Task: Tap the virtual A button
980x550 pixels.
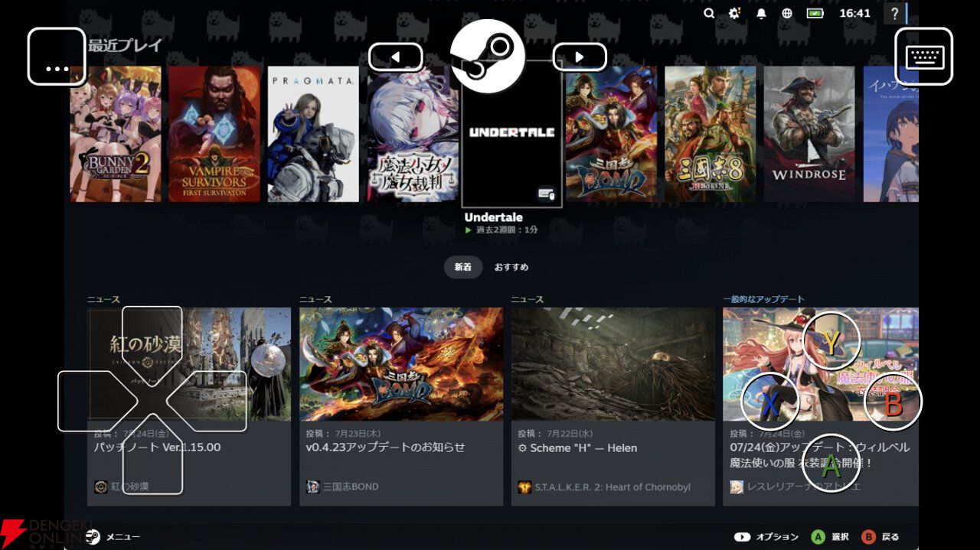Action: [831, 463]
